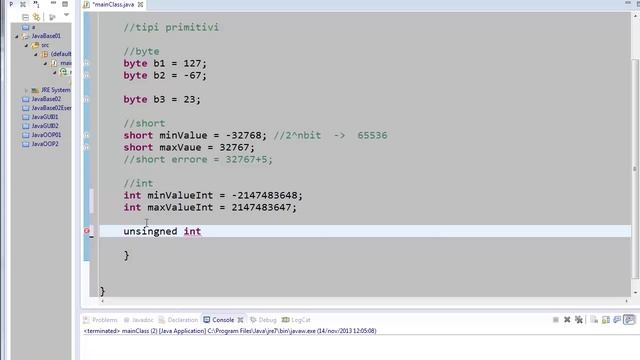Click editor scrollbar down arrow
The height and width of the screenshot is (360, 640).
635,292
